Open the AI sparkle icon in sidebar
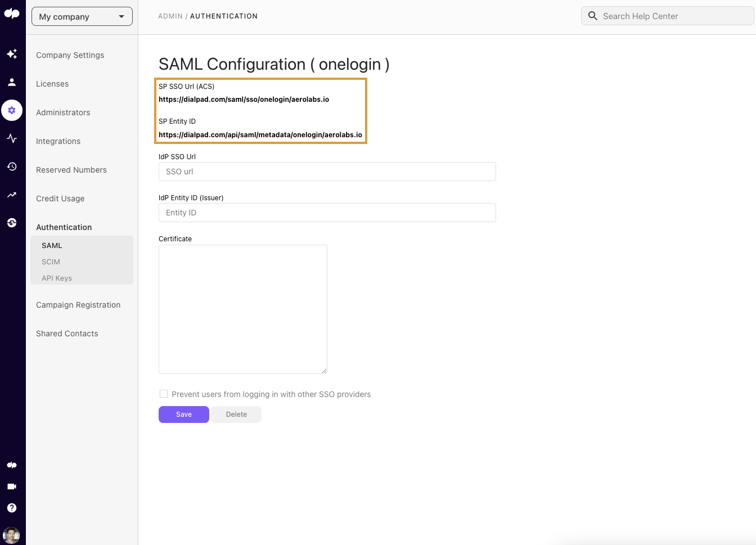756x545 pixels. [x=12, y=54]
